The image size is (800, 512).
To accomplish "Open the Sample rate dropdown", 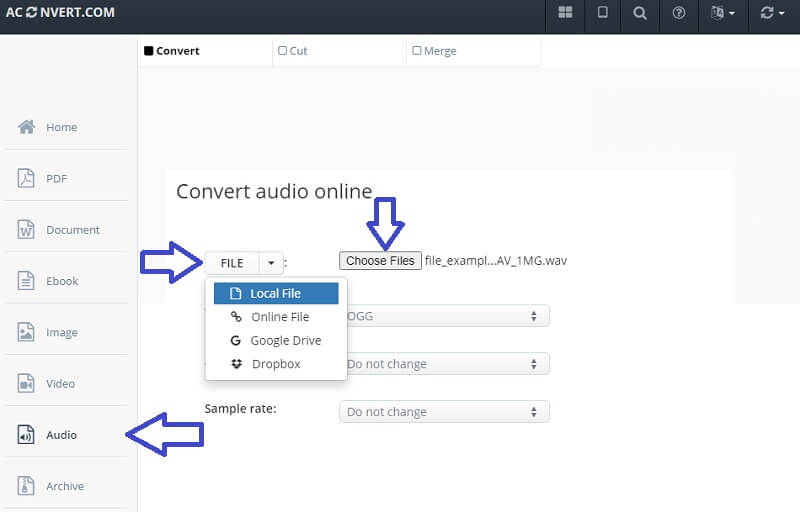I will (x=444, y=412).
